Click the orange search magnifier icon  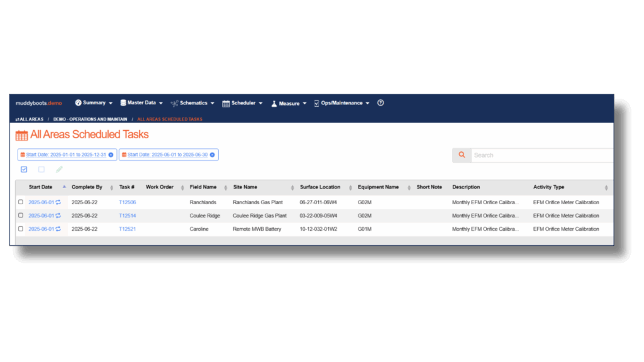pos(462,155)
